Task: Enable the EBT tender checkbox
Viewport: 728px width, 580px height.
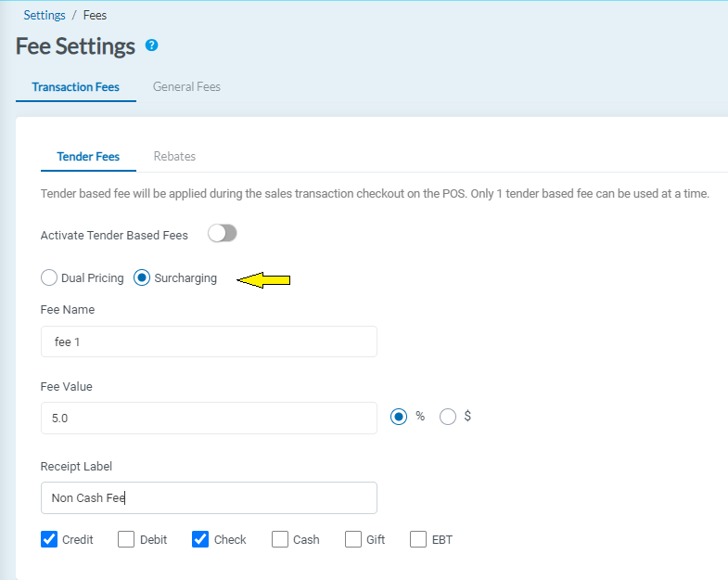Action: (x=418, y=539)
